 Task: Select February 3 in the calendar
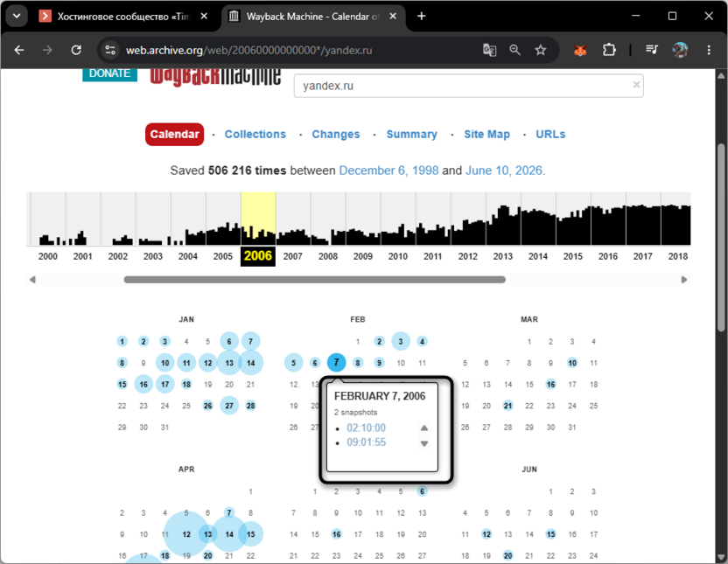point(401,341)
